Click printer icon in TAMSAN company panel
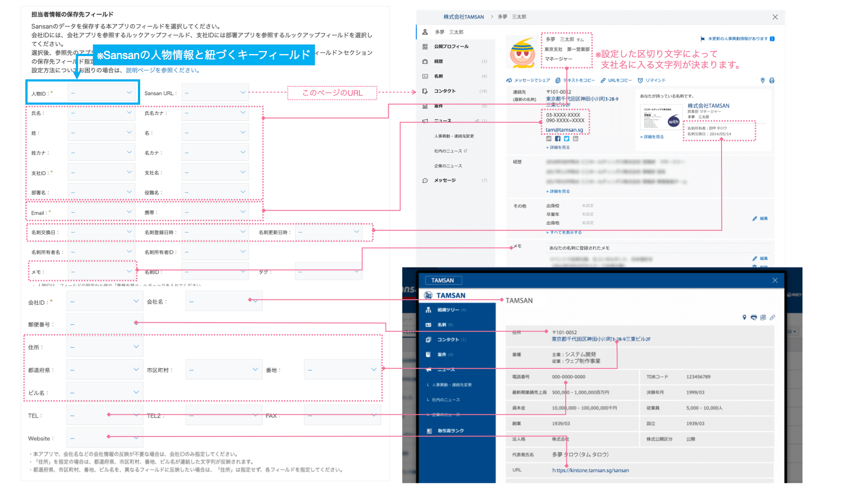Image resolution: width=868 pixels, height=488 pixels. click(x=754, y=317)
